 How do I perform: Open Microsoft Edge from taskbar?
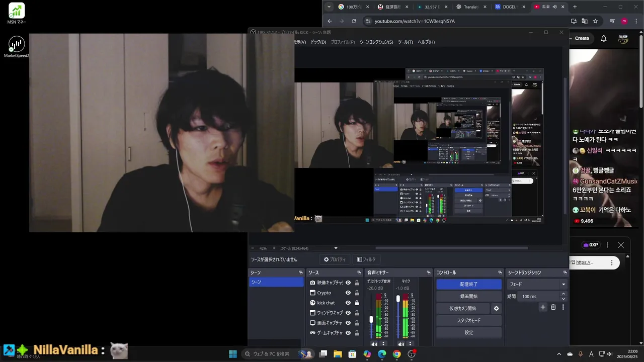[x=382, y=354]
